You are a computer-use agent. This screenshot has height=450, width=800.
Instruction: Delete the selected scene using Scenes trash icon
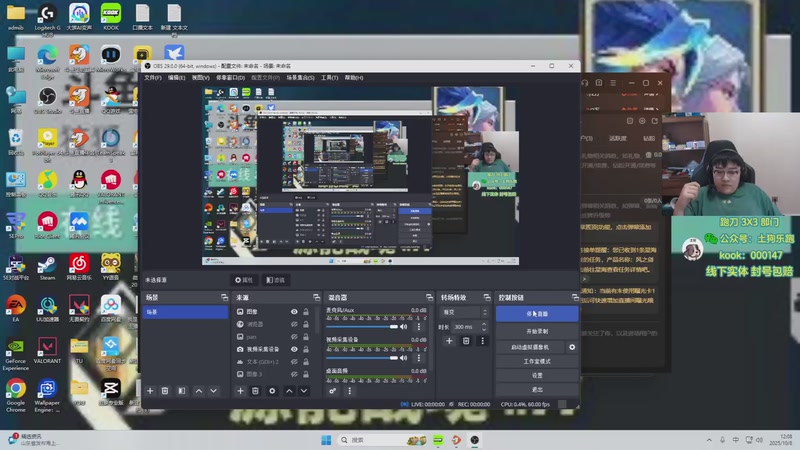(x=165, y=391)
